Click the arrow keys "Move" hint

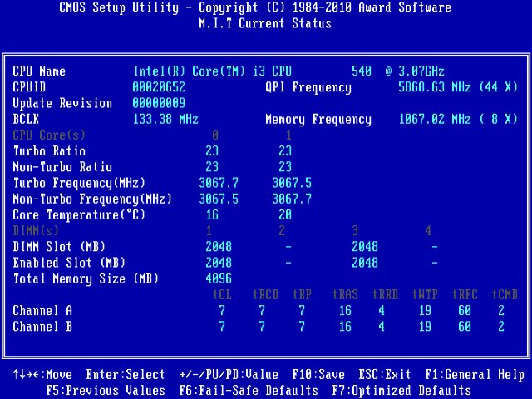pos(42,375)
